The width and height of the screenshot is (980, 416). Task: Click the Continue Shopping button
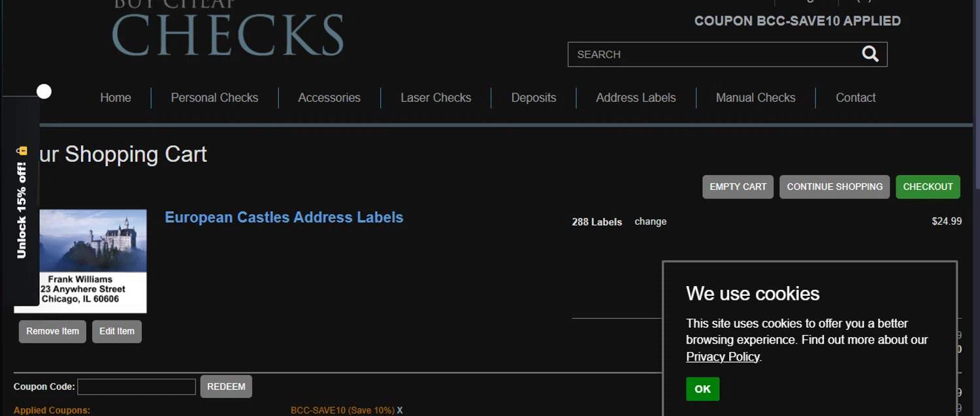click(834, 187)
